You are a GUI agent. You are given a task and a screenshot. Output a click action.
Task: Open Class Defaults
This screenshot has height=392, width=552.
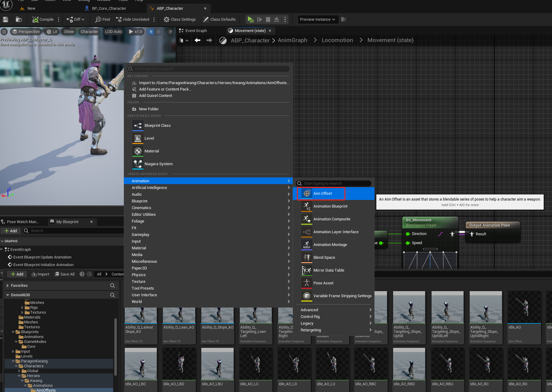(x=219, y=20)
